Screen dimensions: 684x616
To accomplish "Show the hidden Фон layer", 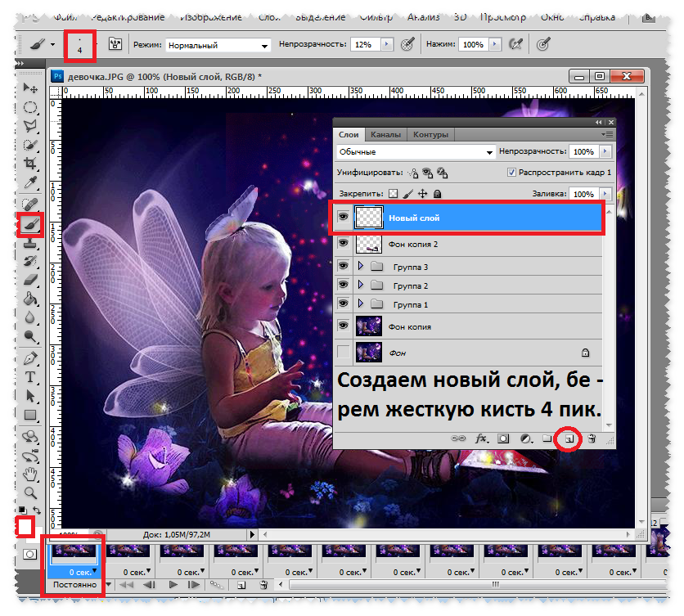I will click(x=344, y=352).
